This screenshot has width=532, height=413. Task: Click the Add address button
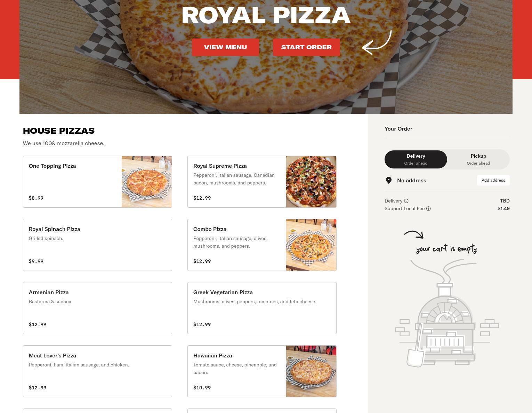(493, 180)
